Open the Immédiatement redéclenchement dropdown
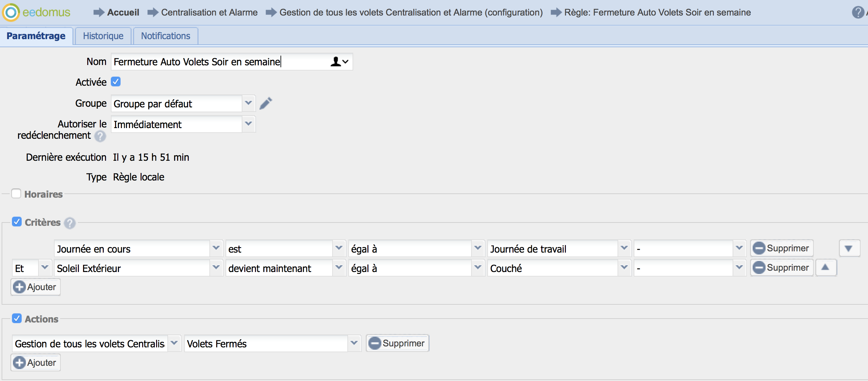868x381 pixels. (x=248, y=124)
